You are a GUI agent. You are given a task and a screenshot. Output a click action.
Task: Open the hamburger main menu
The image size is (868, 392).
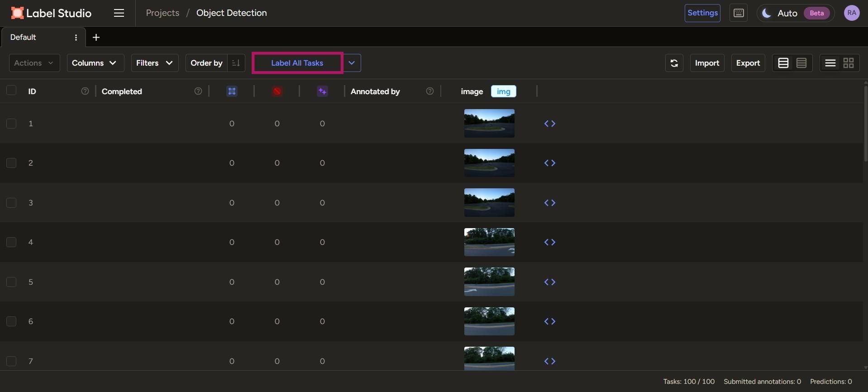119,13
